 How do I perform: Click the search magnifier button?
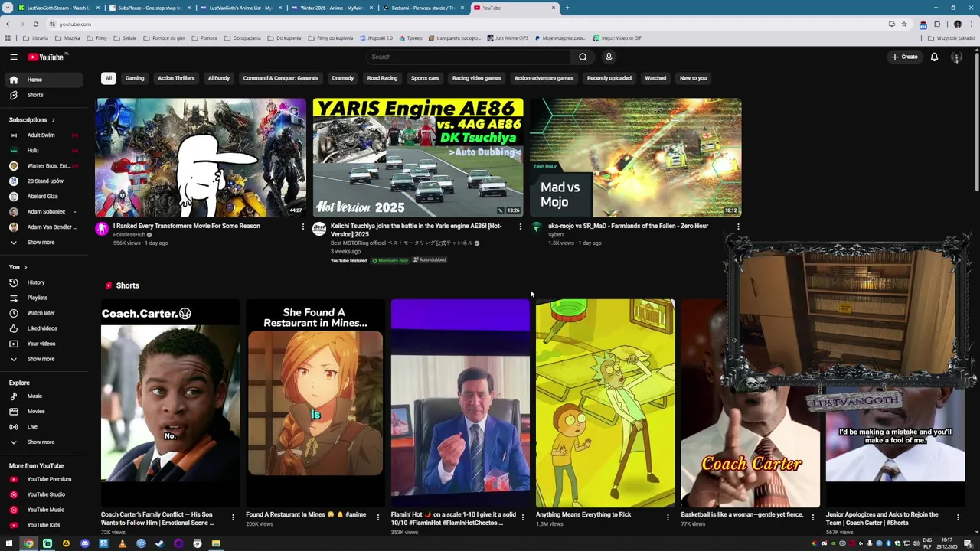(x=583, y=57)
